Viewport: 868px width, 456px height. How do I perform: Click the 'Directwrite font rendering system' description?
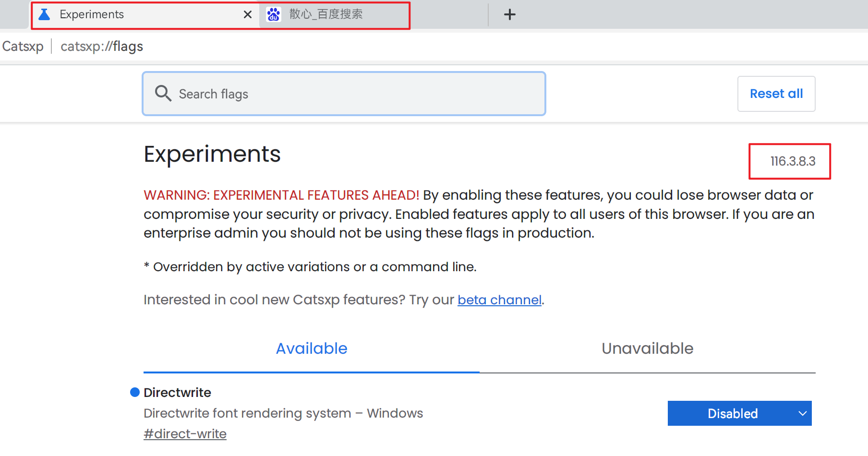(x=283, y=413)
